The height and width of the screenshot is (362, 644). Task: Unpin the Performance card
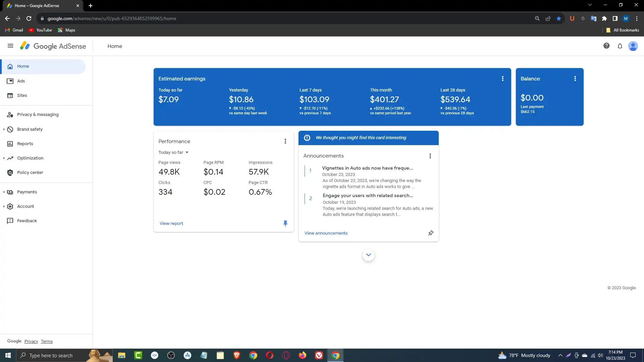click(285, 223)
